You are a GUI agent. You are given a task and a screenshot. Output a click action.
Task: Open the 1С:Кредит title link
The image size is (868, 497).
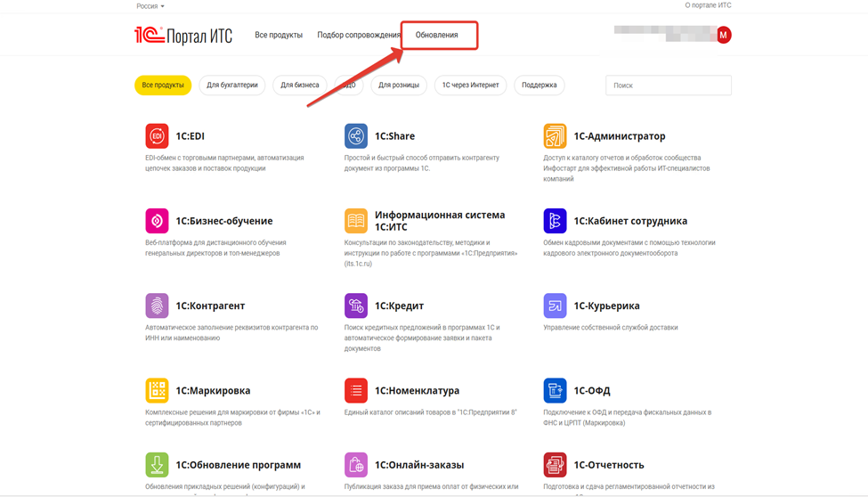tap(399, 306)
